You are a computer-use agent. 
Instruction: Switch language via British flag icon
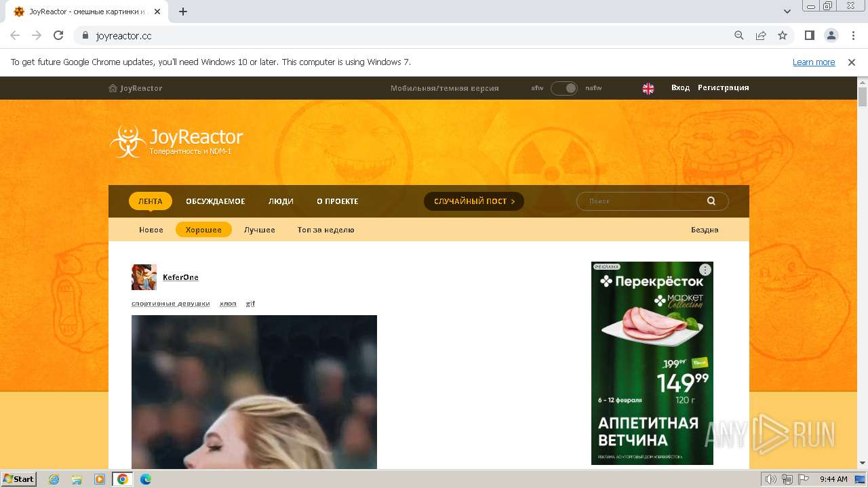648,88
